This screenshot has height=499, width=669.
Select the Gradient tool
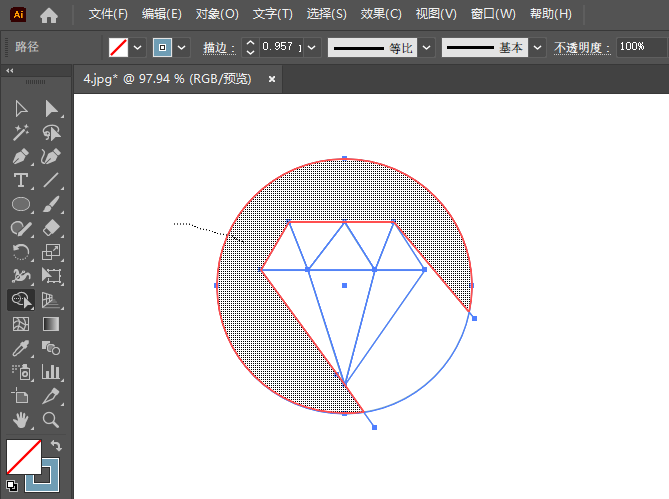coord(51,324)
